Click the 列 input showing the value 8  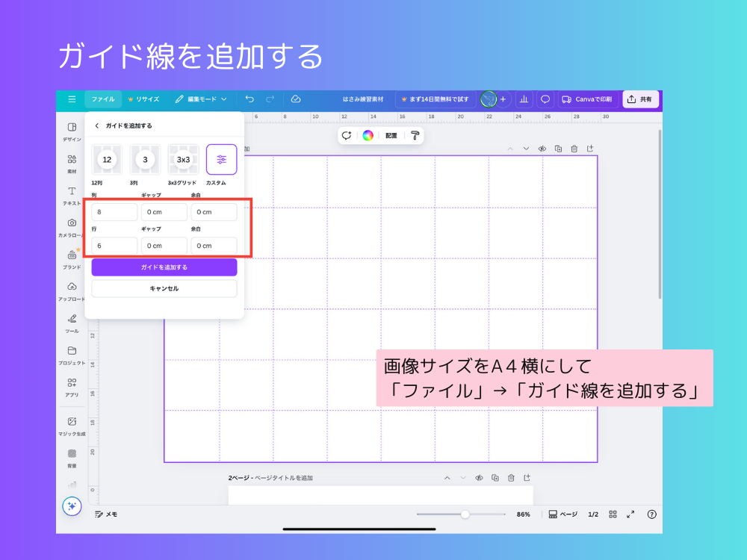(113, 211)
